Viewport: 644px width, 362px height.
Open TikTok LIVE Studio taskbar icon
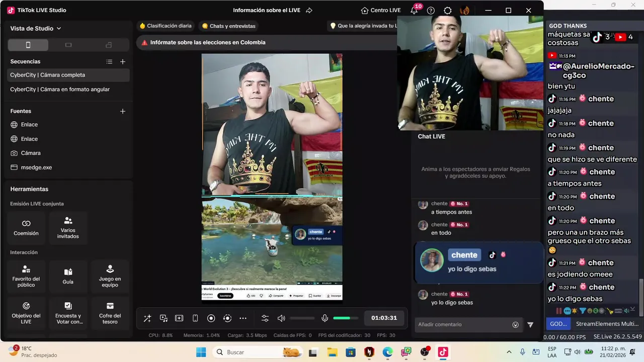pos(443,352)
